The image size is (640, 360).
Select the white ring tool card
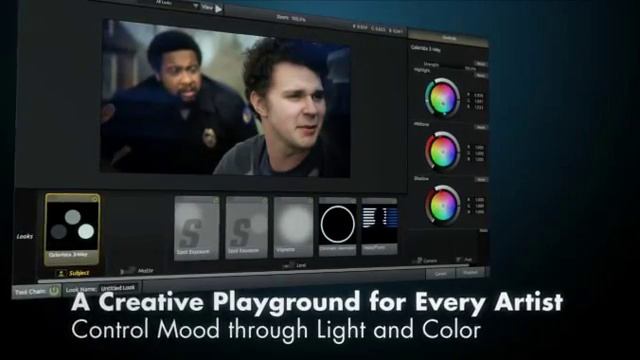click(x=338, y=227)
